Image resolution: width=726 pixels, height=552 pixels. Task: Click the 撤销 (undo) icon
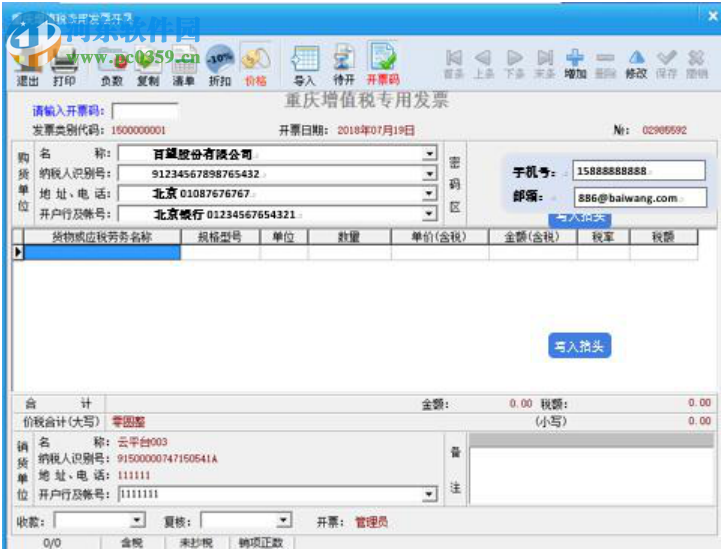click(696, 64)
